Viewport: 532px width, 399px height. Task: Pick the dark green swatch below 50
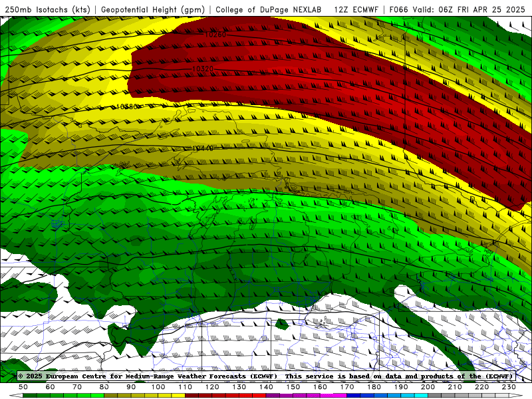(30, 396)
